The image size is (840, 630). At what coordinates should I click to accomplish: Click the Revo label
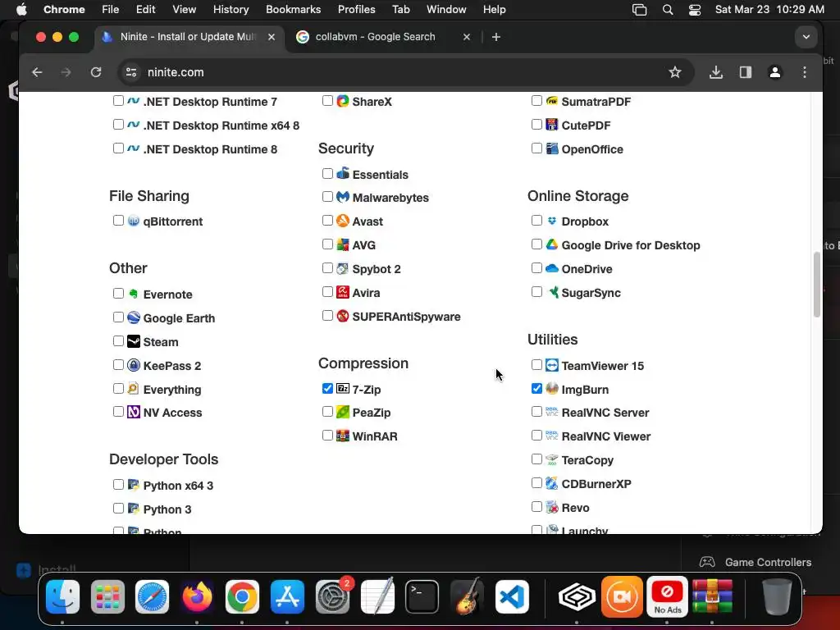[575, 507]
